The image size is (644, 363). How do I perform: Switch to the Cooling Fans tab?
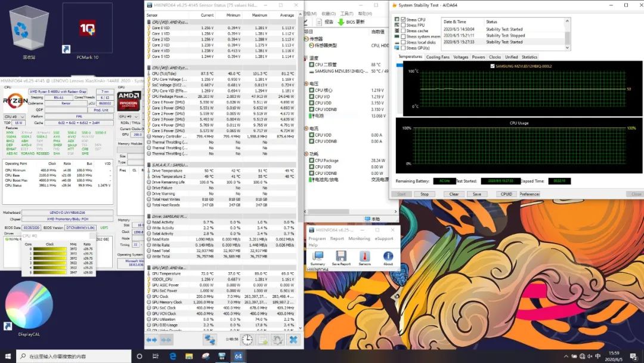click(x=438, y=57)
